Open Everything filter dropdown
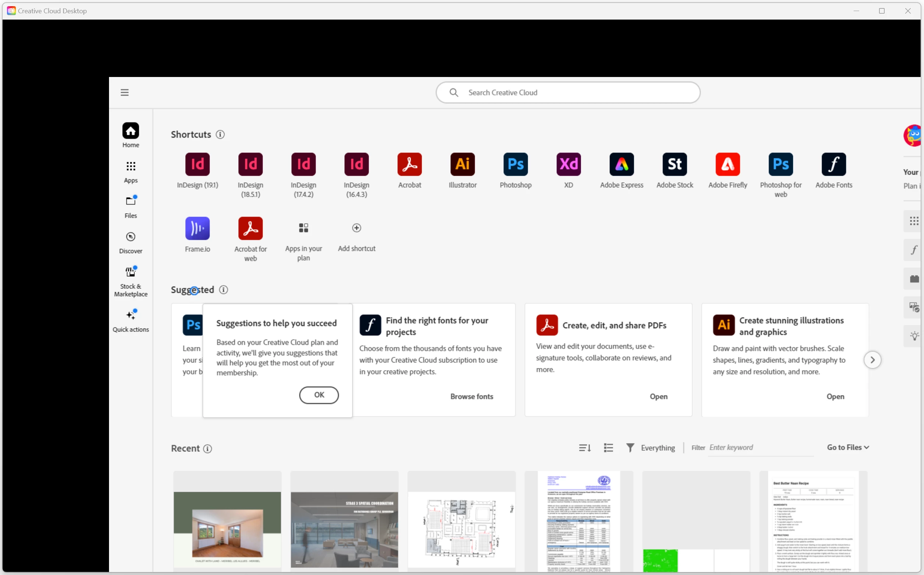924x575 pixels. (x=651, y=448)
